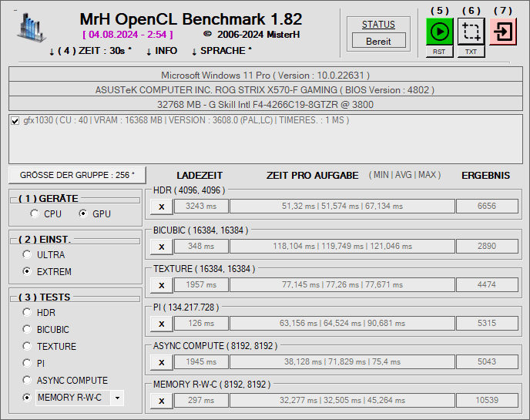Click the PI timing field 63,156 ms
Viewport: 530px width, 420px height.
pyautogui.click(x=342, y=324)
